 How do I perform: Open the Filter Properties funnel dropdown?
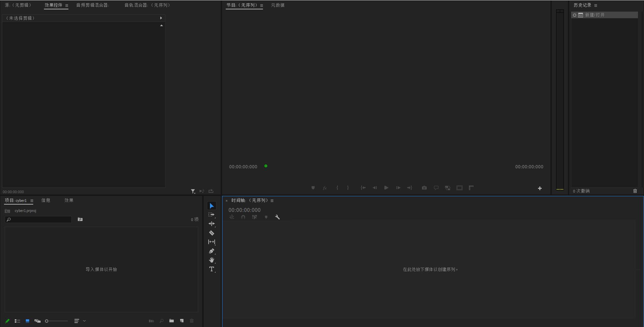click(193, 191)
